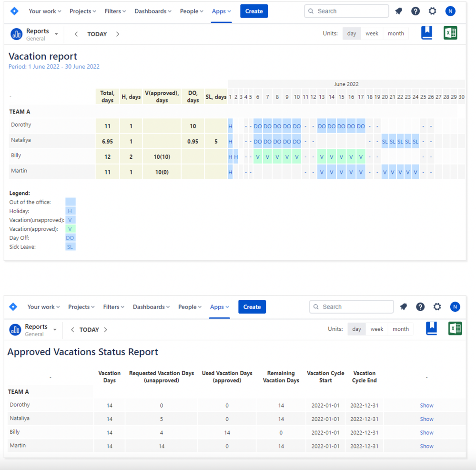
Task: Go to previous period in Vacation report
Action: 76,34
